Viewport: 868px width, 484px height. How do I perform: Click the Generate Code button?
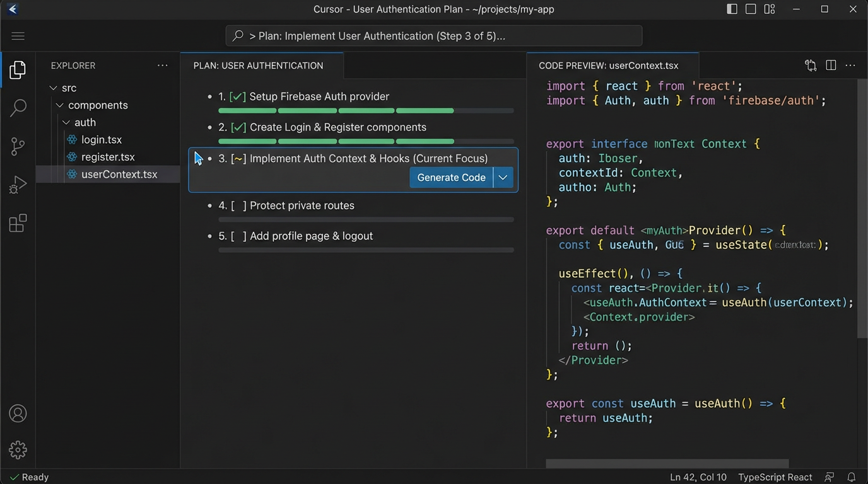pyautogui.click(x=451, y=177)
